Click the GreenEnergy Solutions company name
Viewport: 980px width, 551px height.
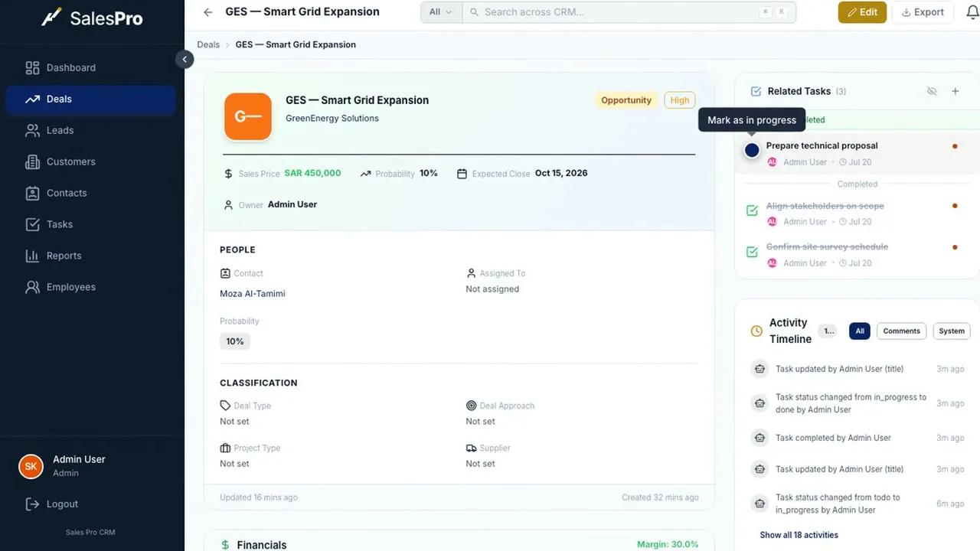(x=332, y=119)
